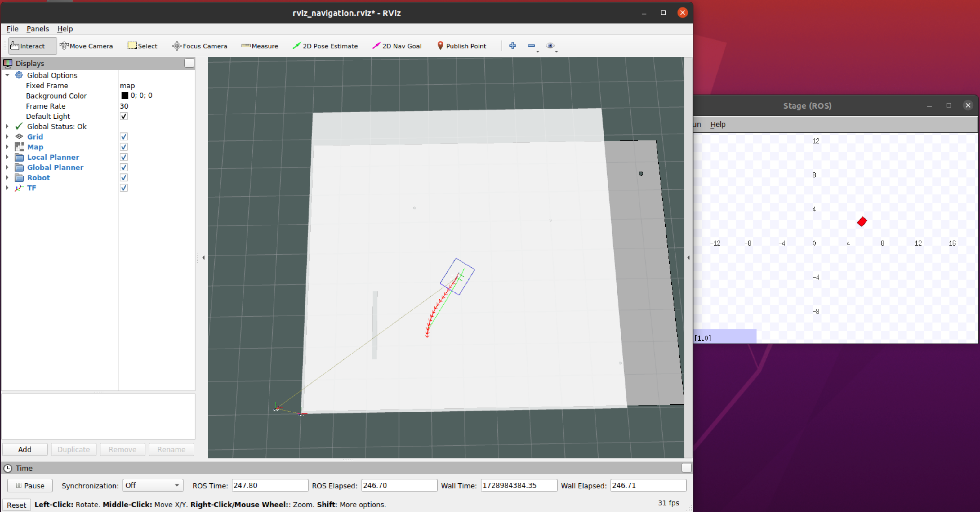The height and width of the screenshot is (512, 980).
Task: Click the Global Planner folder icon
Action: coord(19,167)
